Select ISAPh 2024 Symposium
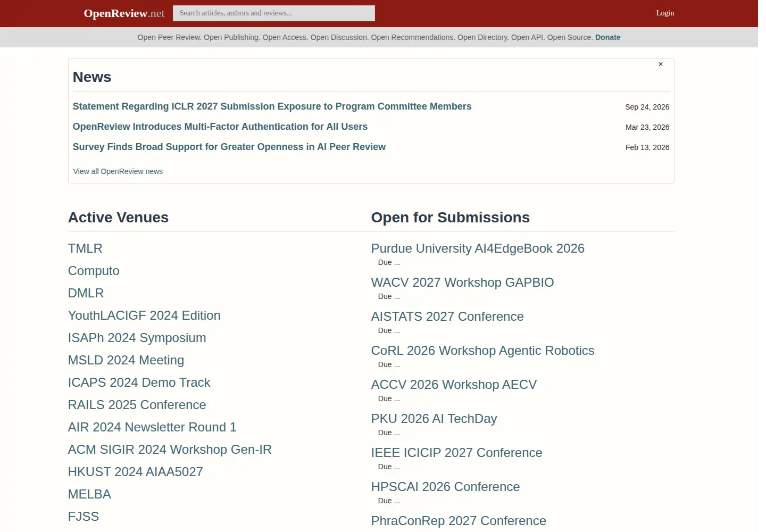Viewport: 766px width, 532px height. coord(137,338)
